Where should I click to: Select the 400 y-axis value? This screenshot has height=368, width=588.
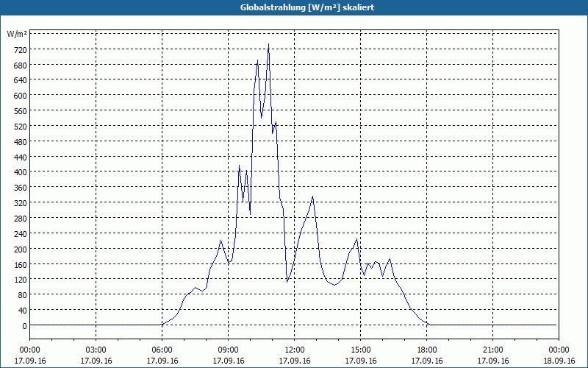click(x=21, y=172)
